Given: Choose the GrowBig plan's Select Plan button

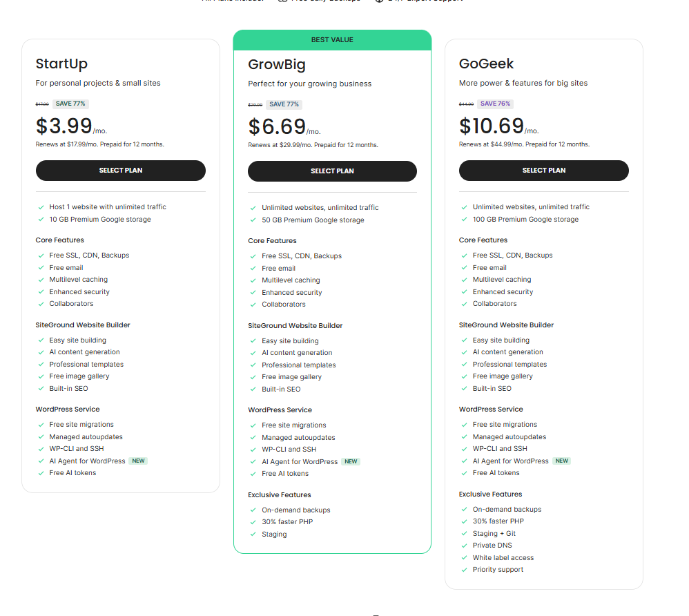Looking at the screenshot, I should pos(332,171).
